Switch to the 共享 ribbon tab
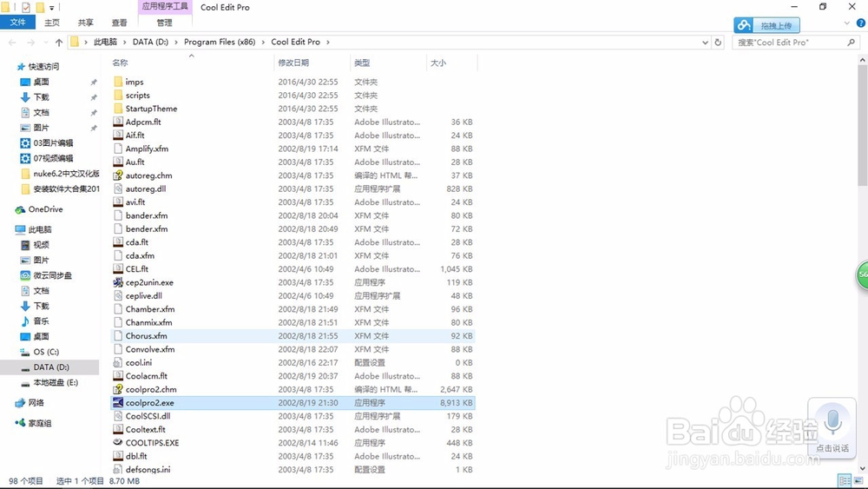This screenshot has height=489, width=868. coord(85,23)
